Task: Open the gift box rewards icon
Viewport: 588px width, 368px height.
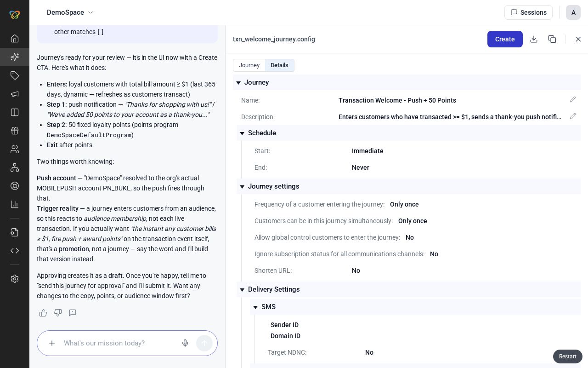Action: (15, 131)
